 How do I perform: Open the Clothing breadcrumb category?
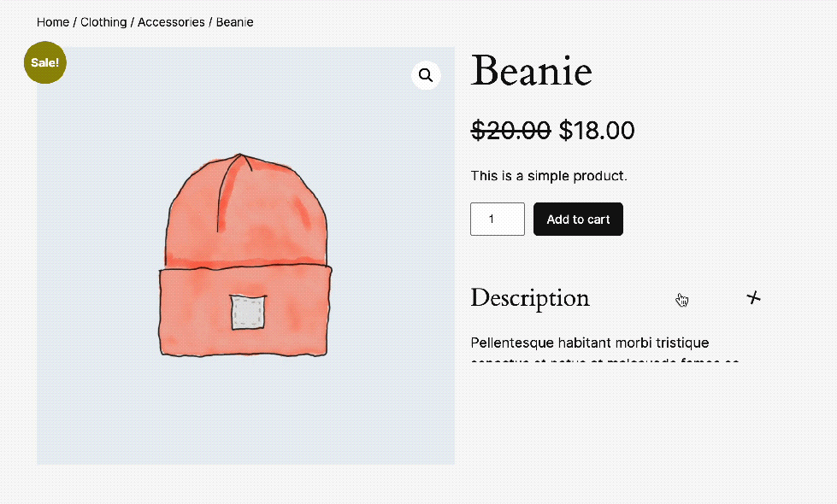(103, 21)
